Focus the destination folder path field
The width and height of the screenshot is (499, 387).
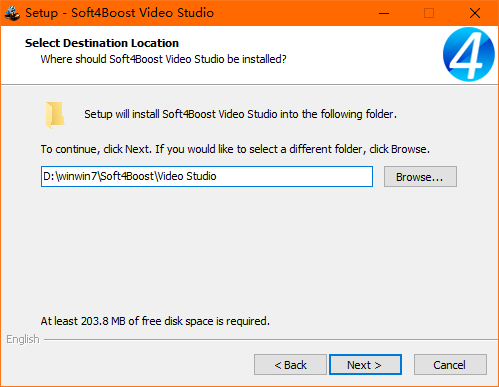pyautogui.click(x=207, y=176)
